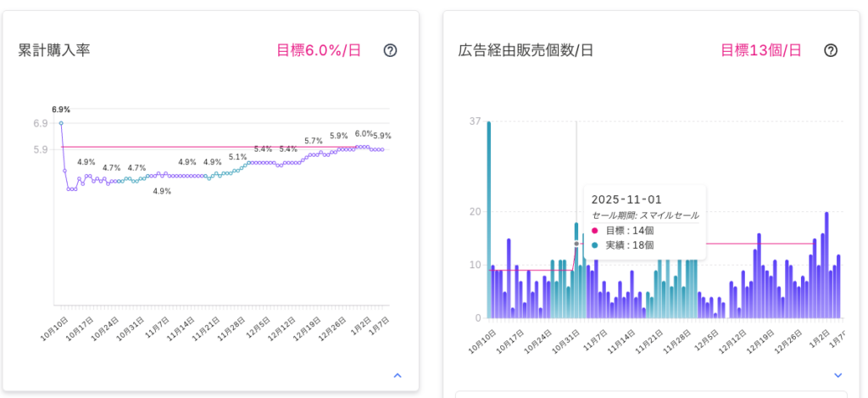Click the 6.9% peak data point
Viewport: 868px width, 398px height.
[x=61, y=123]
